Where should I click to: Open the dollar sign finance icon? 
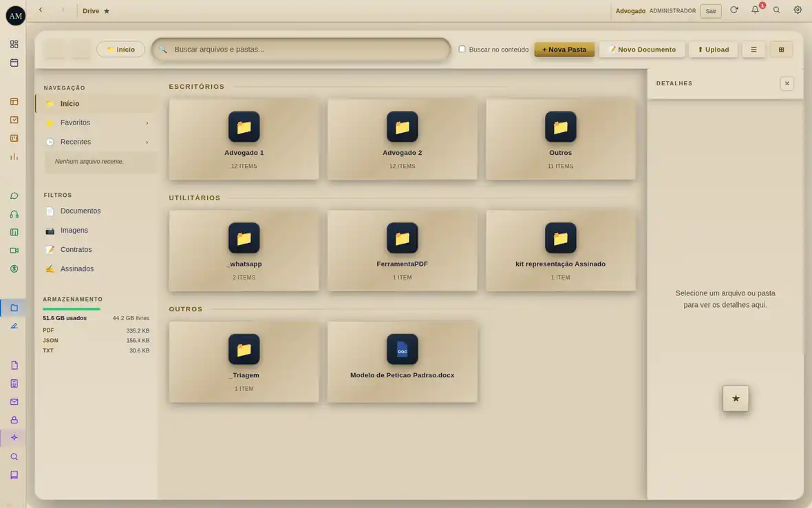(x=14, y=268)
